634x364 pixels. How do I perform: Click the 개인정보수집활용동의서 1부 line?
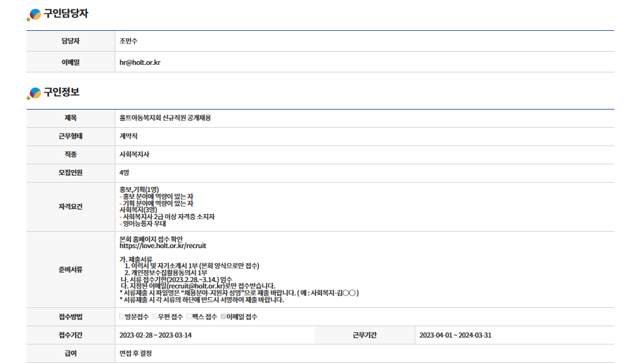[x=166, y=273]
